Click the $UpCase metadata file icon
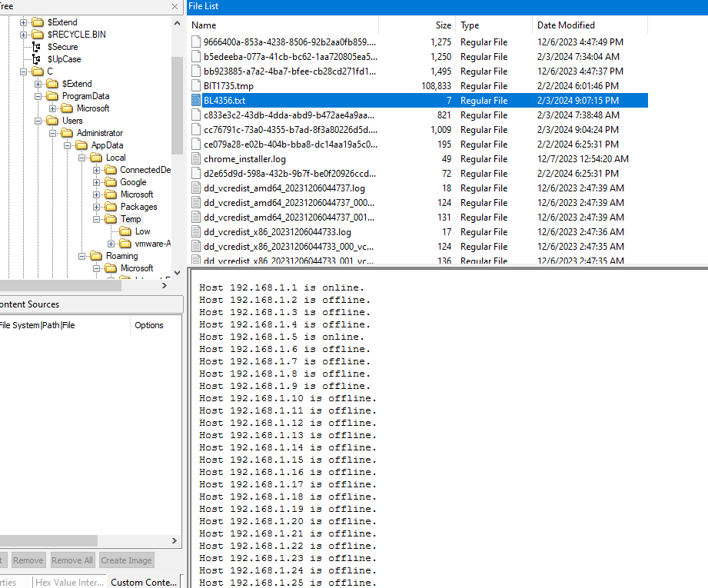Viewport: 708px width, 588px height. 37,59
